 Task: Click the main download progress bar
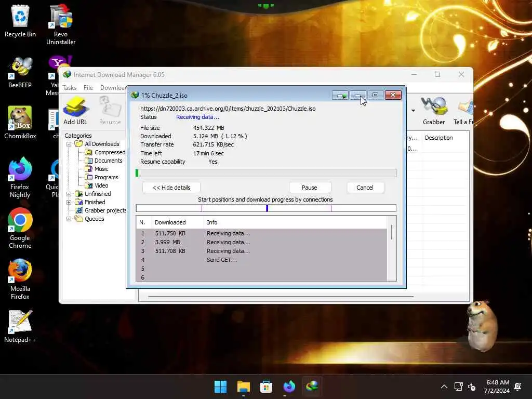pos(266,173)
